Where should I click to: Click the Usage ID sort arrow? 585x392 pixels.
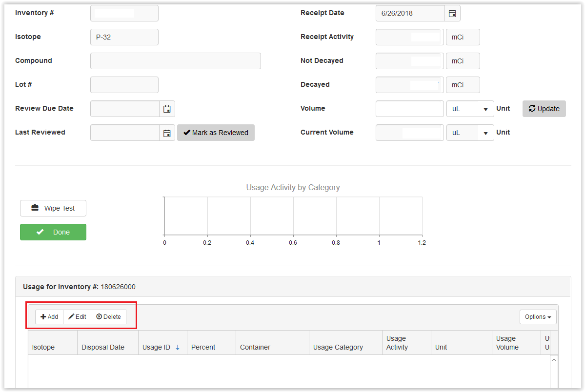tap(178, 348)
